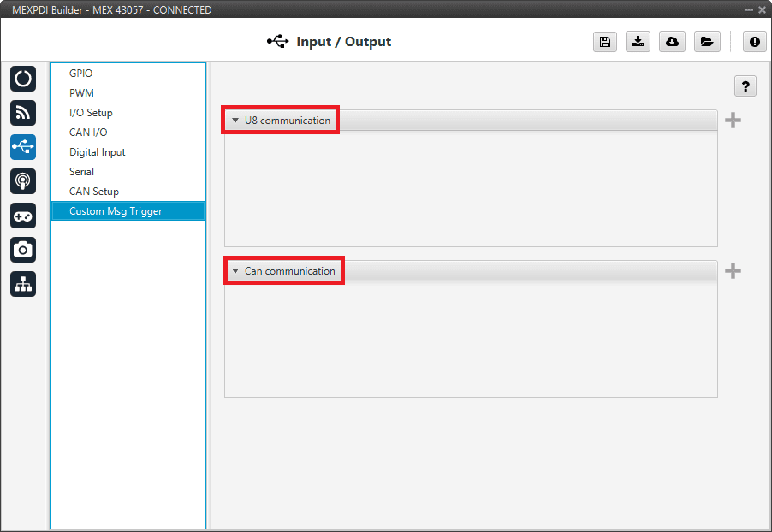This screenshot has width=772, height=532.
Task: Open the CAN Setup menu item
Action: (128, 192)
